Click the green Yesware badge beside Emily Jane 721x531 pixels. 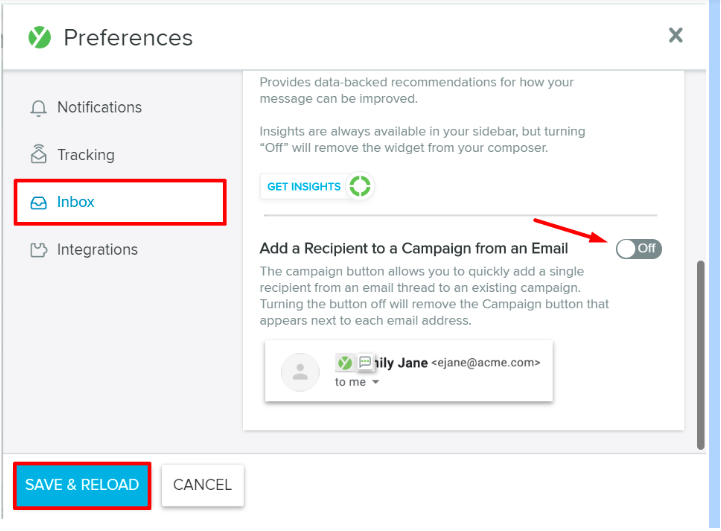[345, 363]
